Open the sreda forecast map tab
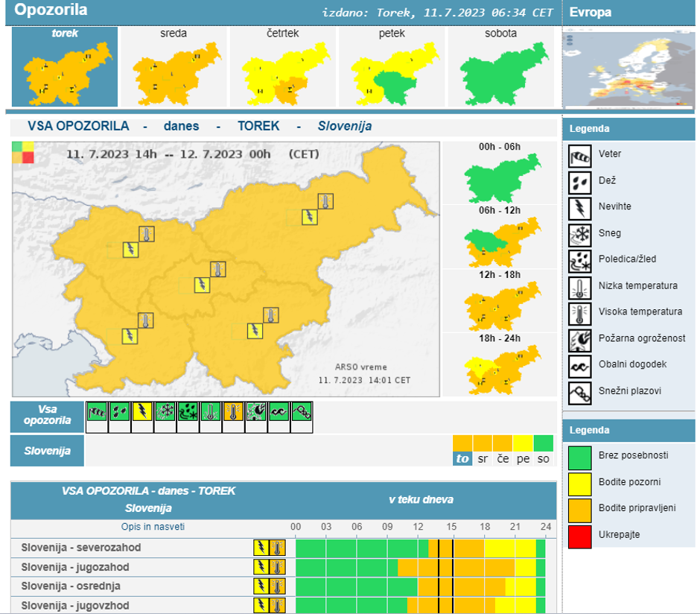Image resolution: width=700 pixels, height=614 pixels. [x=174, y=67]
